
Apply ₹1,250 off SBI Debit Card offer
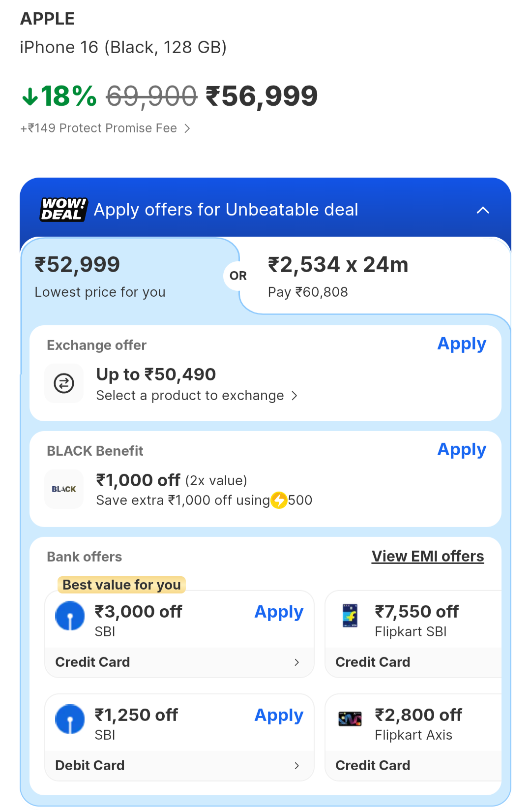278,715
